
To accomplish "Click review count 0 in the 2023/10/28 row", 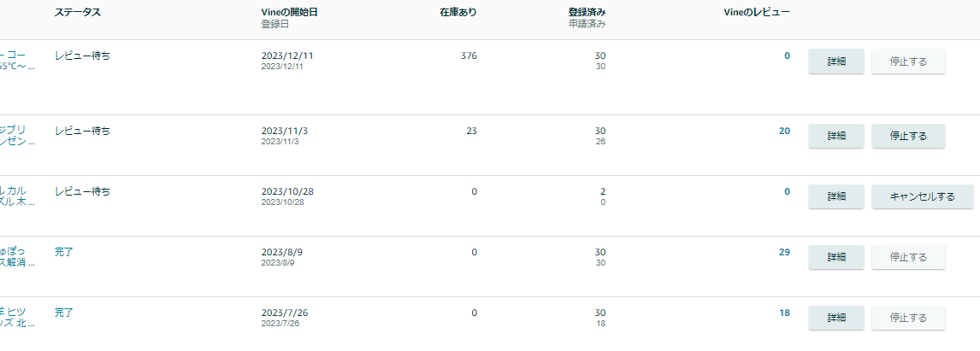I will coord(787,191).
